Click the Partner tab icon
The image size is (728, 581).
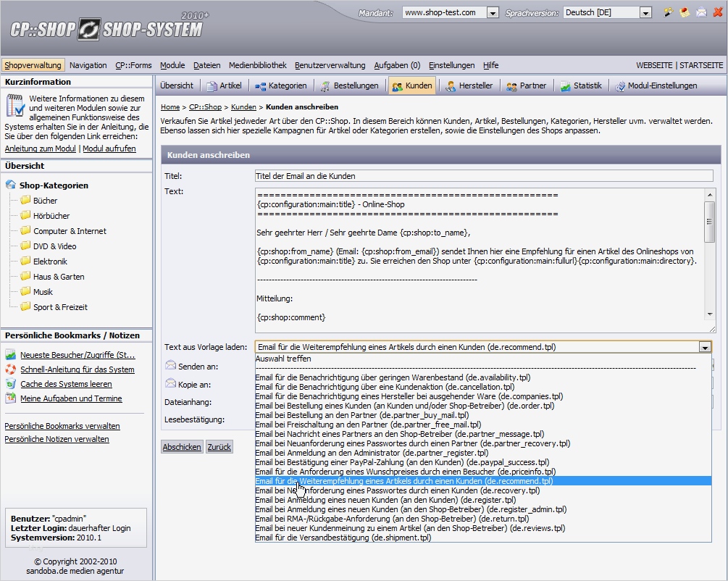click(511, 86)
